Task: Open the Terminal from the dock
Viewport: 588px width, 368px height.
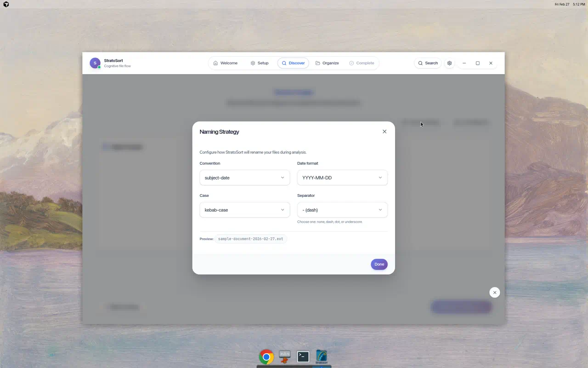Action: [x=303, y=356]
